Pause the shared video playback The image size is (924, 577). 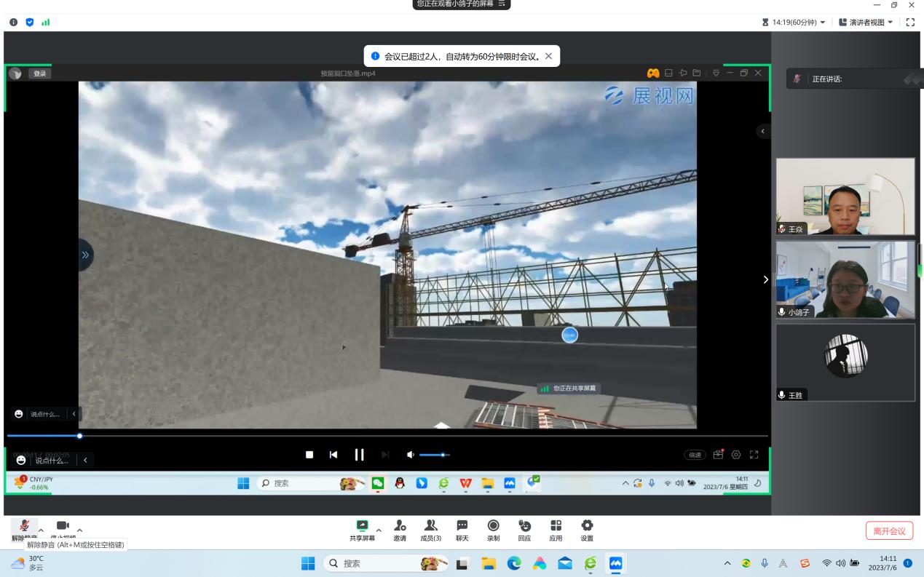coord(359,455)
